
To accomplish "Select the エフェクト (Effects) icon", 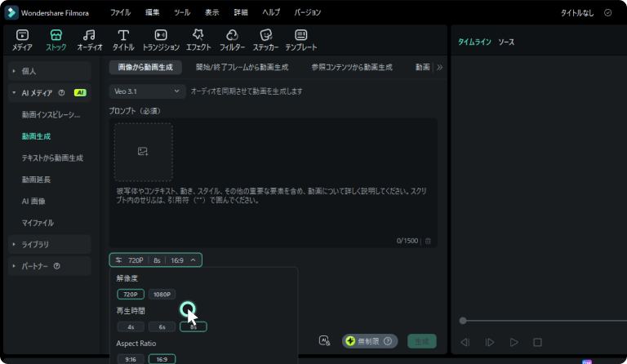I will click(198, 40).
